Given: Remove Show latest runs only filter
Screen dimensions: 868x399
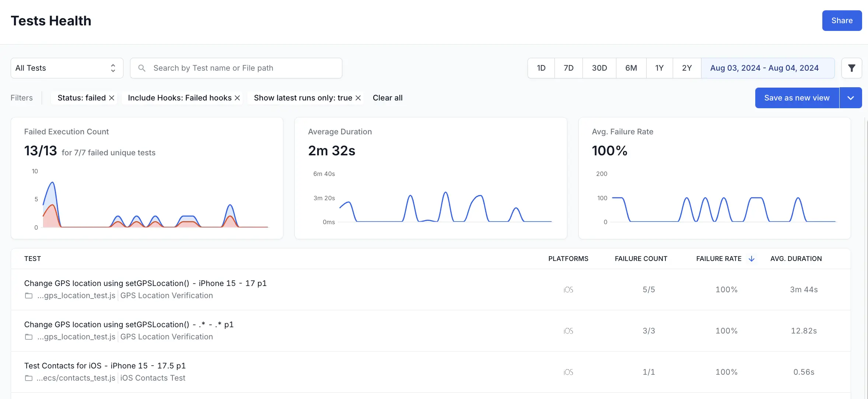Looking at the screenshot, I should (x=358, y=98).
